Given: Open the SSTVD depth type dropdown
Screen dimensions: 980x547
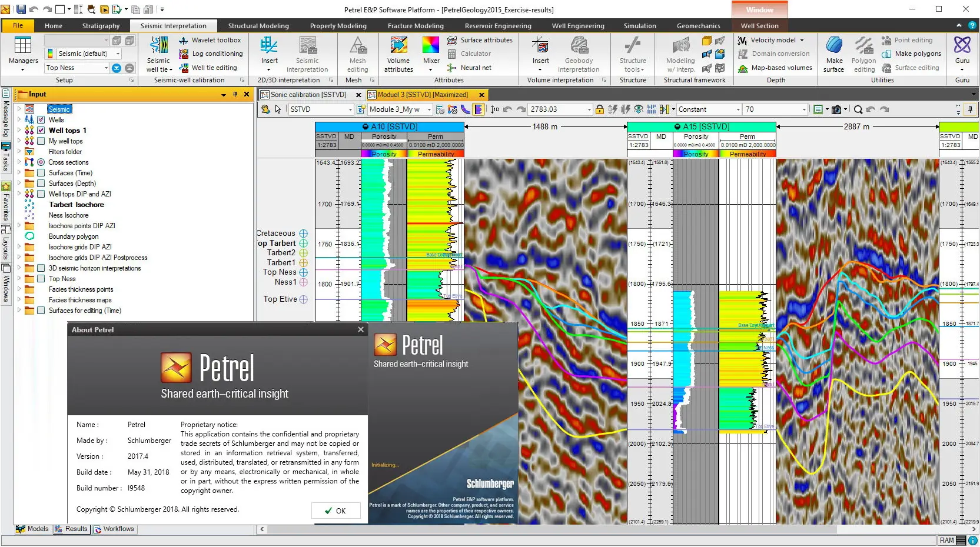Looking at the screenshot, I should (350, 109).
